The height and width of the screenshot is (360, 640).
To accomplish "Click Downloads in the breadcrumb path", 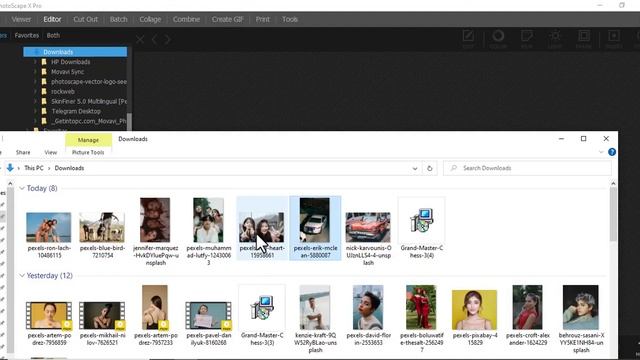I will click(x=69, y=168).
